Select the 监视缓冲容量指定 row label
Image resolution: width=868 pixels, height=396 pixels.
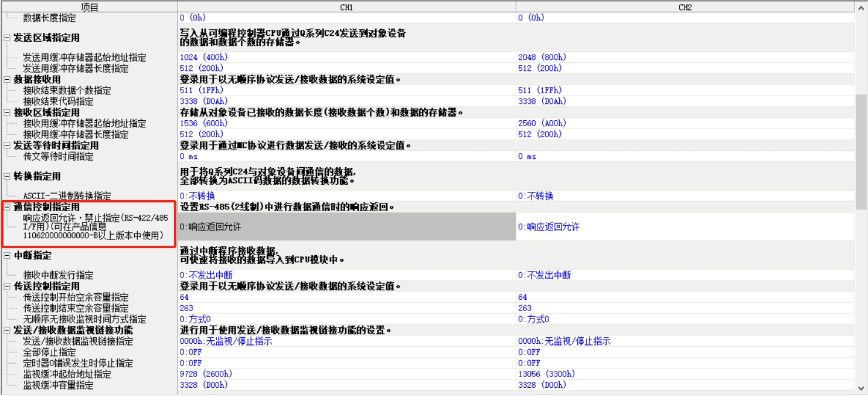click(58, 385)
